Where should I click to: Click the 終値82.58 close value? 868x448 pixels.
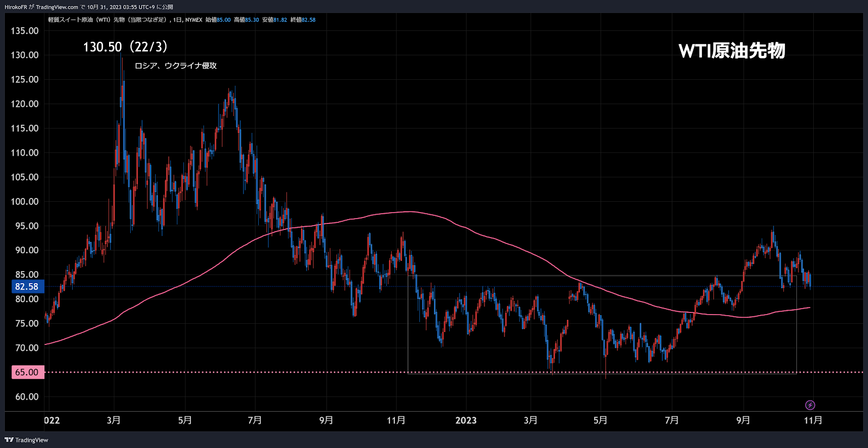pos(303,20)
